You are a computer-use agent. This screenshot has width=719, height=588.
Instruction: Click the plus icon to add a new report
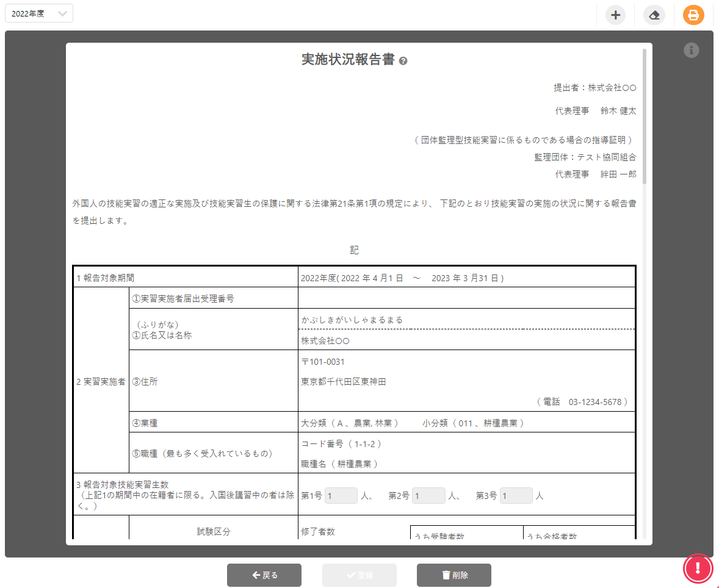pos(615,15)
